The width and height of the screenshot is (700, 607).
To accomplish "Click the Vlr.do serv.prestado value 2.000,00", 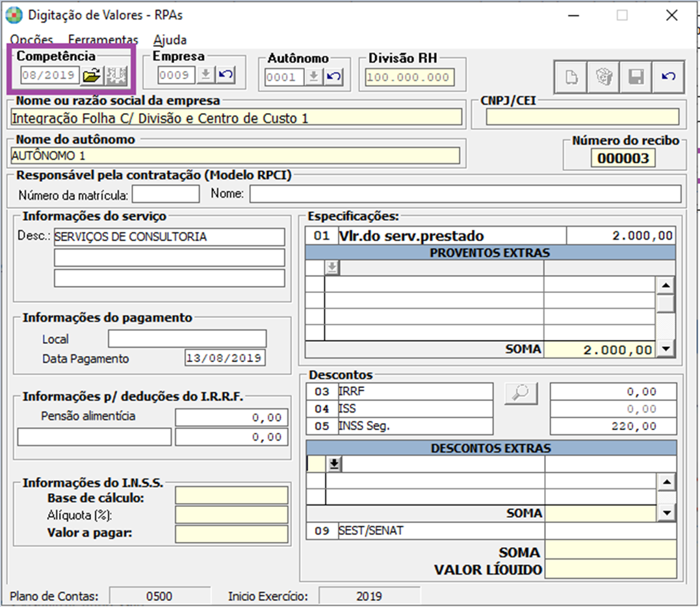I will click(x=621, y=236).
